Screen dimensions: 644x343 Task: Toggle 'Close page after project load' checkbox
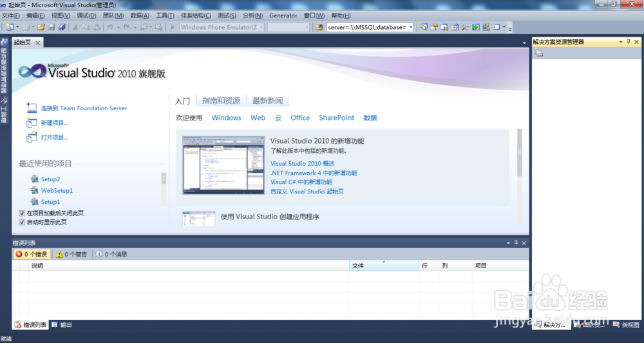(22, 213)
